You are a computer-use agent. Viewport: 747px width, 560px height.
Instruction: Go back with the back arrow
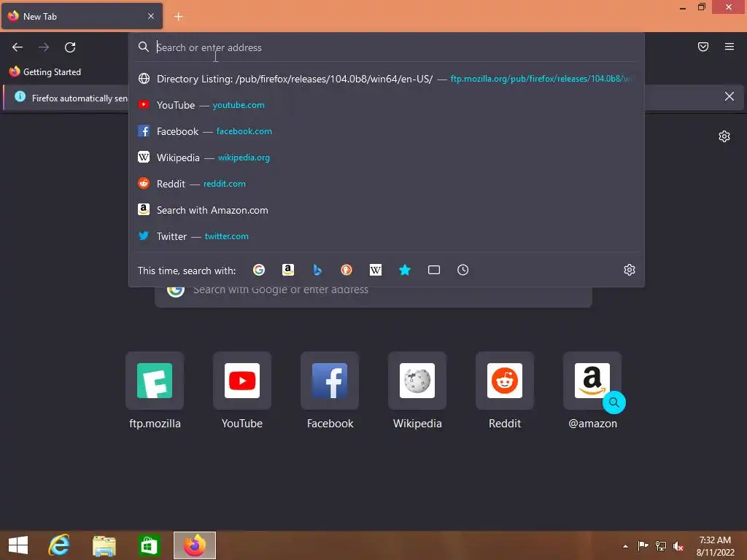(x=18, y=47)
